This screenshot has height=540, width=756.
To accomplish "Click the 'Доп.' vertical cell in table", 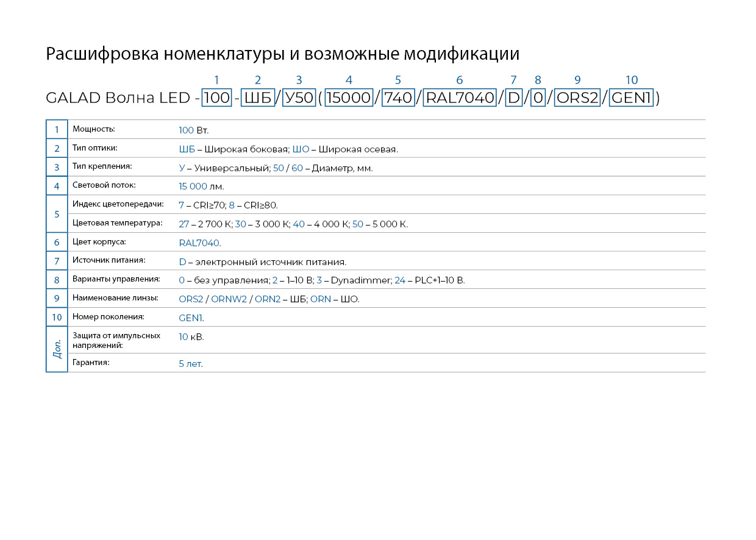I will pos(57,349).
